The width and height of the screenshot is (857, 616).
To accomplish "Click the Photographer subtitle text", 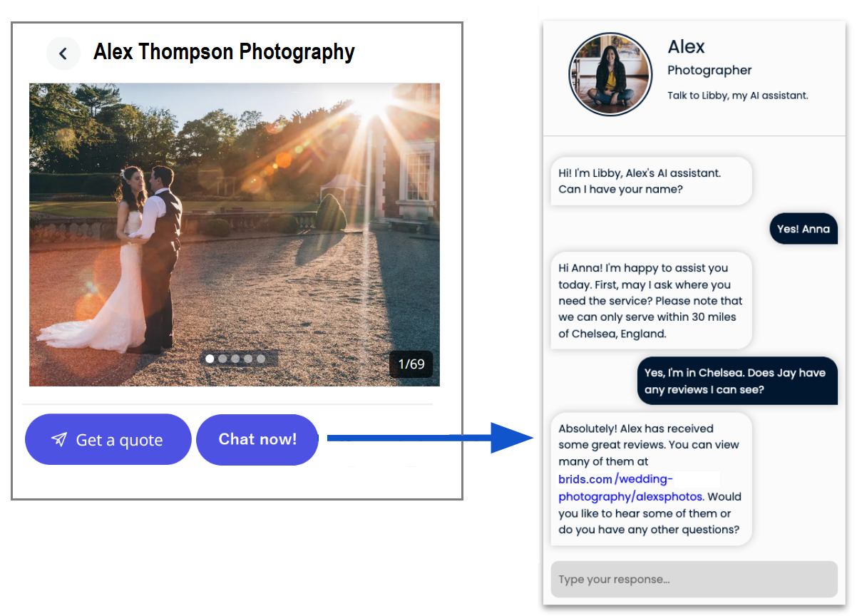I will tap(709, 70).
